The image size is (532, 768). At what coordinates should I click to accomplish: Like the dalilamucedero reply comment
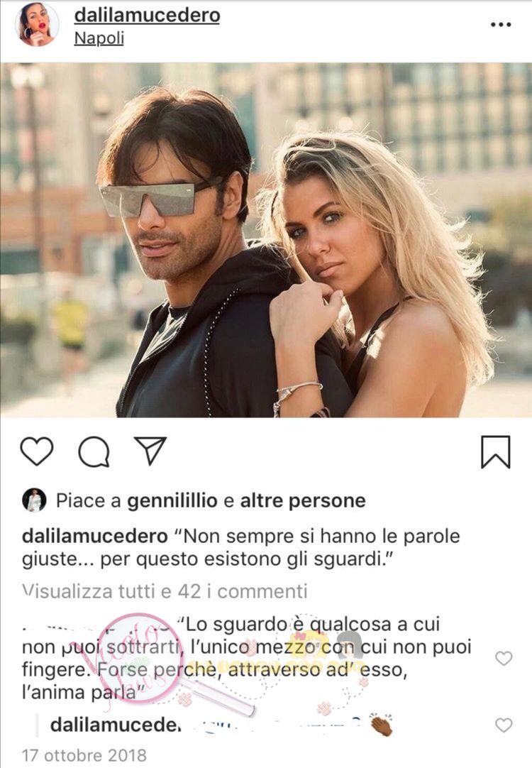pos(504,725)
